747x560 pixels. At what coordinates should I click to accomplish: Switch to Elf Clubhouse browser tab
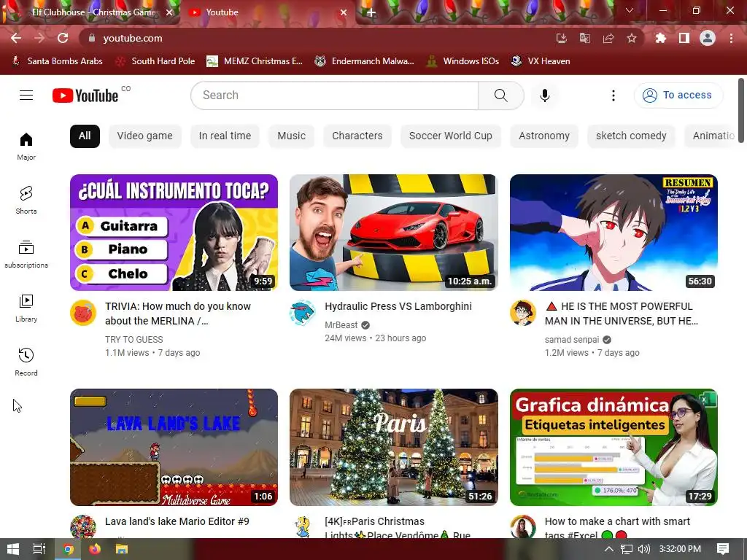tap(93, 12)
